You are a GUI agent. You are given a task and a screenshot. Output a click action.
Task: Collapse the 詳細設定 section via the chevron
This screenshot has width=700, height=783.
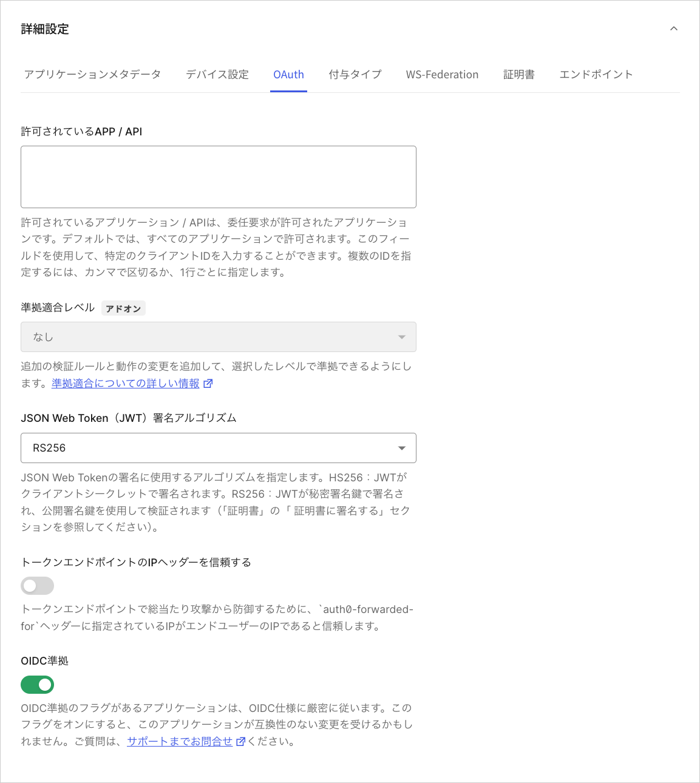[673, 28]
